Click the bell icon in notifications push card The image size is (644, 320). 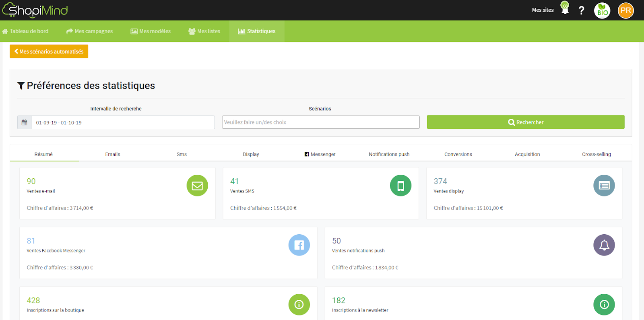(604, 245)
